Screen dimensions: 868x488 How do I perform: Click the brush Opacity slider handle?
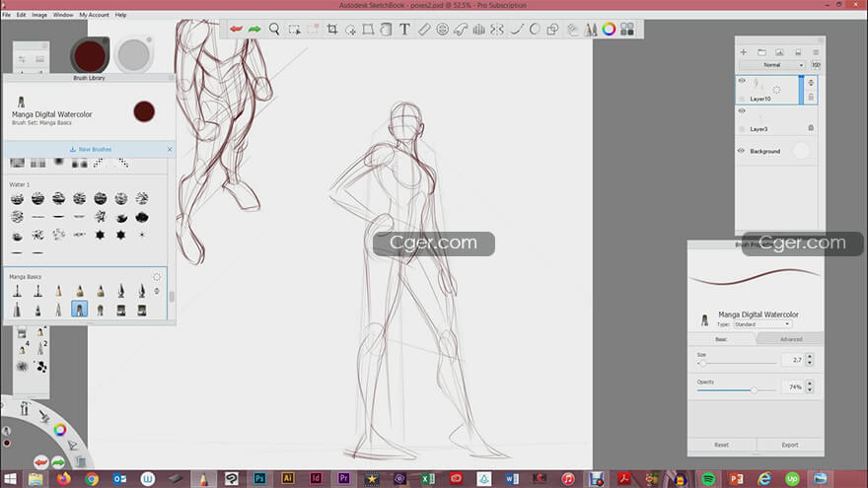(x=754, y=390)
